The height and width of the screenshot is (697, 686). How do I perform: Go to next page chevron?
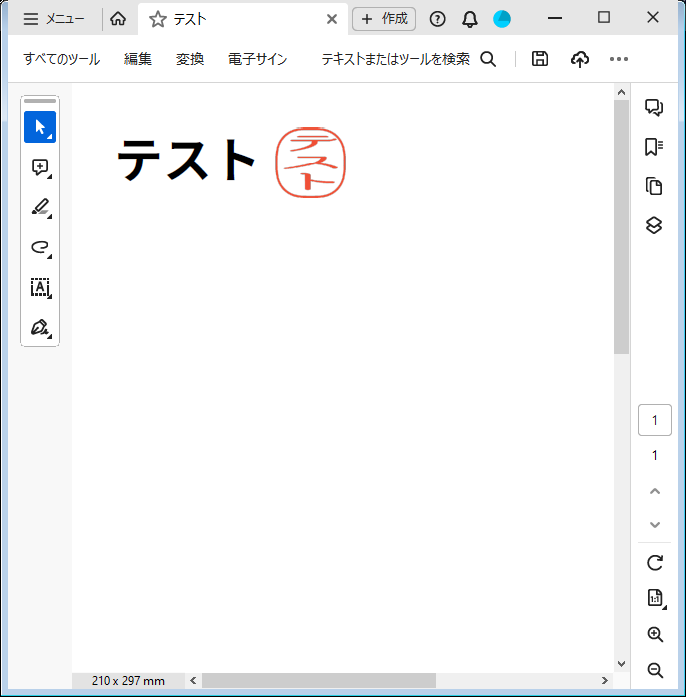[x=654, y=525]
